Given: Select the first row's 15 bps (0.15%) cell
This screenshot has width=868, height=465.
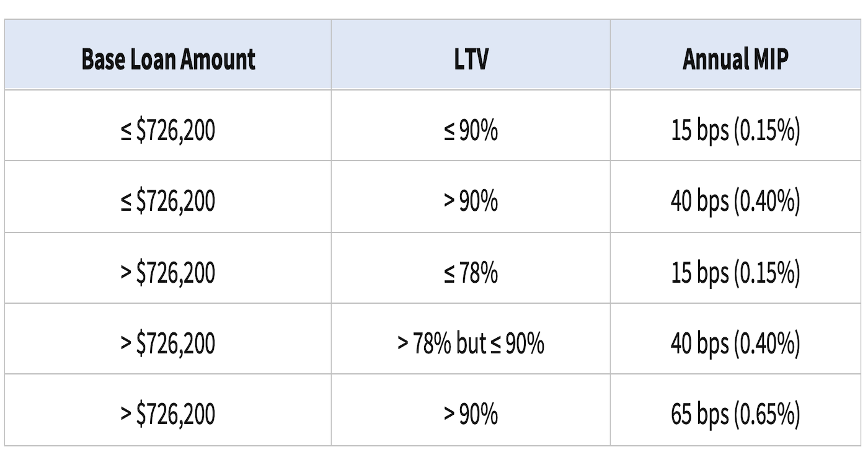Looking at the screenshot, I should 735,131.
